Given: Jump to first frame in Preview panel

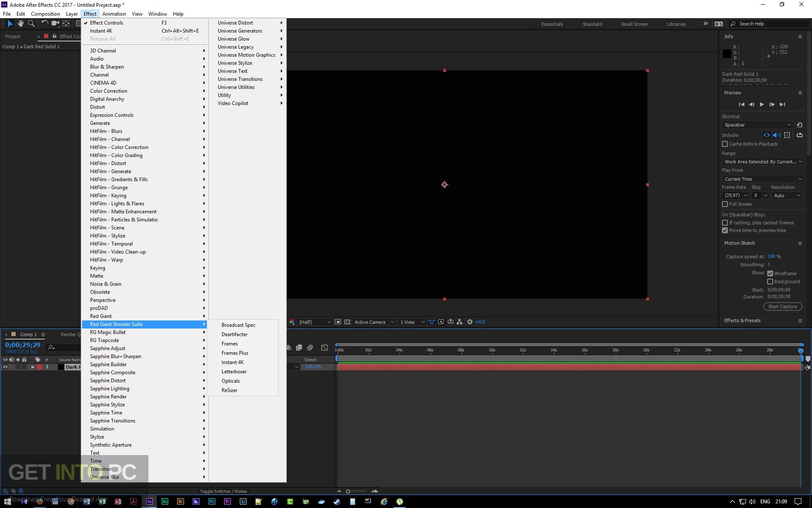Looking at the screenshot, I should click(x=741, y=105).
